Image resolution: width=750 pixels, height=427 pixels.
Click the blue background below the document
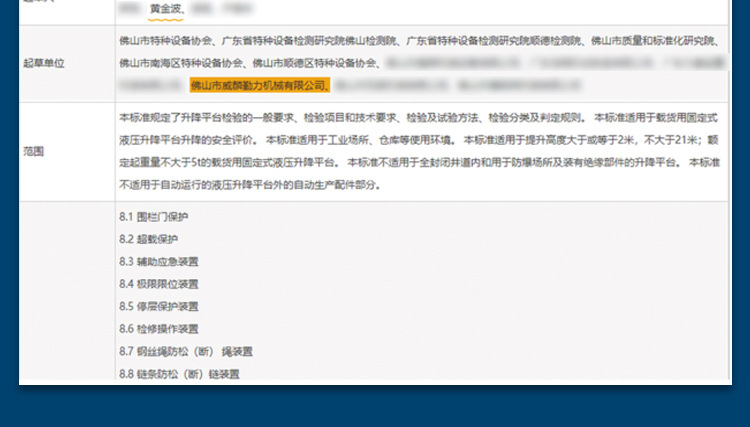pyautogui.click(x=375, y=408)
